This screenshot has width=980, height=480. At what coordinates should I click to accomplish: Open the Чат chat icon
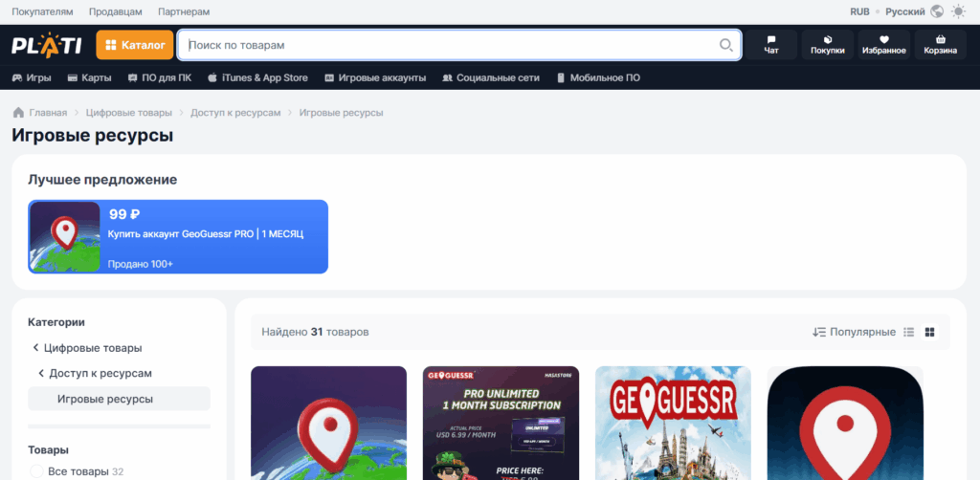click(x=771, y=45)
